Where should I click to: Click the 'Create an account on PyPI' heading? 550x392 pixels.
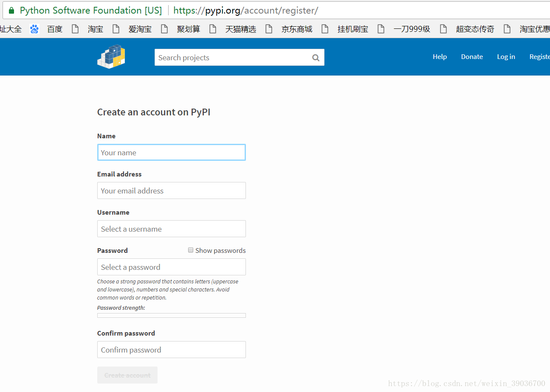[154, 112]
